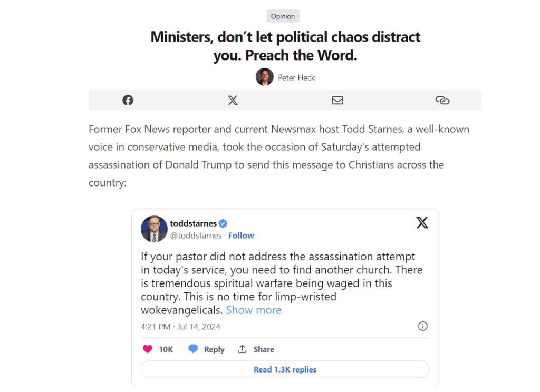Open tweet timestamp 4:21 PM link

point(180,327)
